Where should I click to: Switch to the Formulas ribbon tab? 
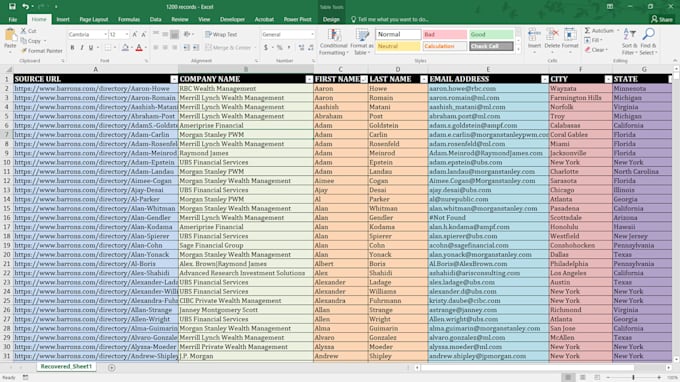(x=129, y=20)
